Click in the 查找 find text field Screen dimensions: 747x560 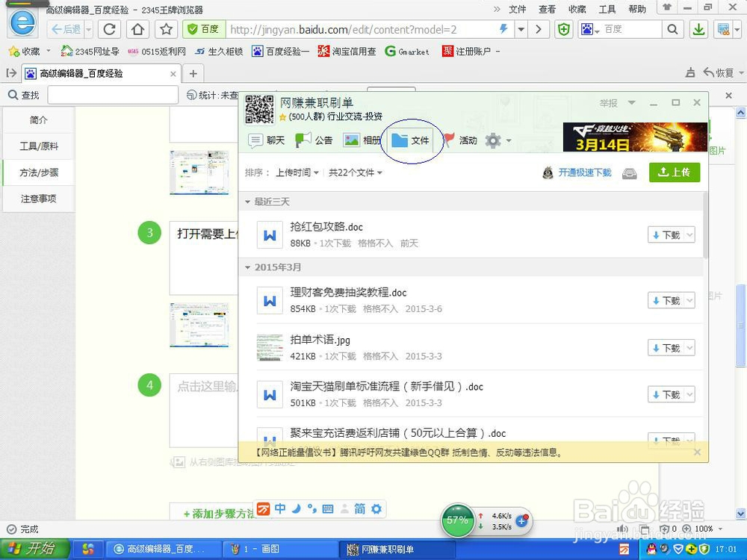point(113,96)
